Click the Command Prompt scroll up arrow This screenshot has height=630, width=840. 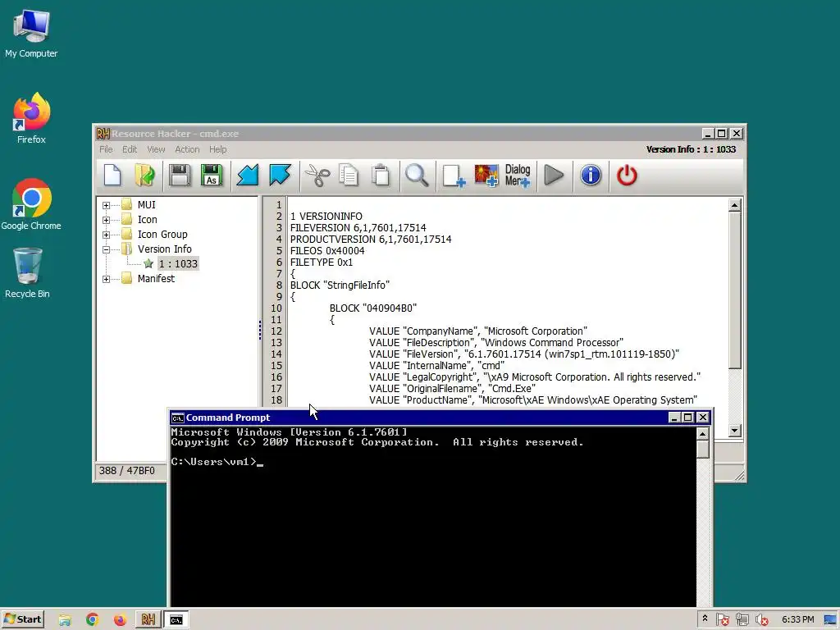tap(703, 433)
